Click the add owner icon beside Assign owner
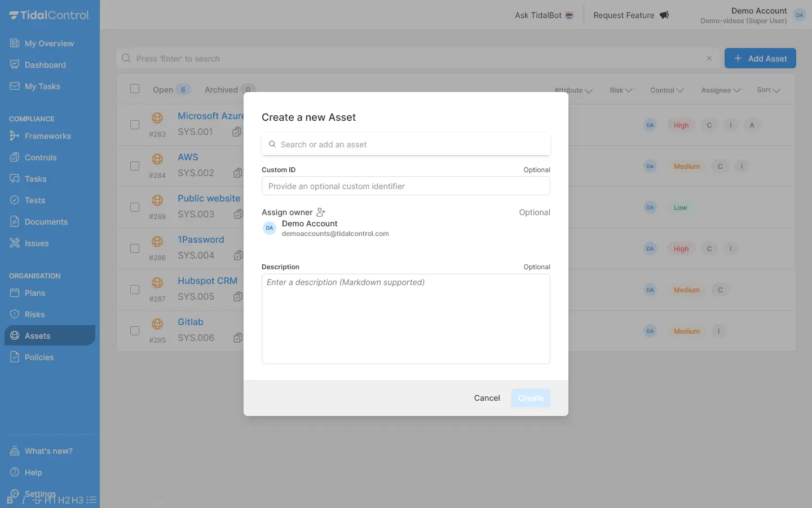Screen dimensions: 812x508 click(321, 212)
